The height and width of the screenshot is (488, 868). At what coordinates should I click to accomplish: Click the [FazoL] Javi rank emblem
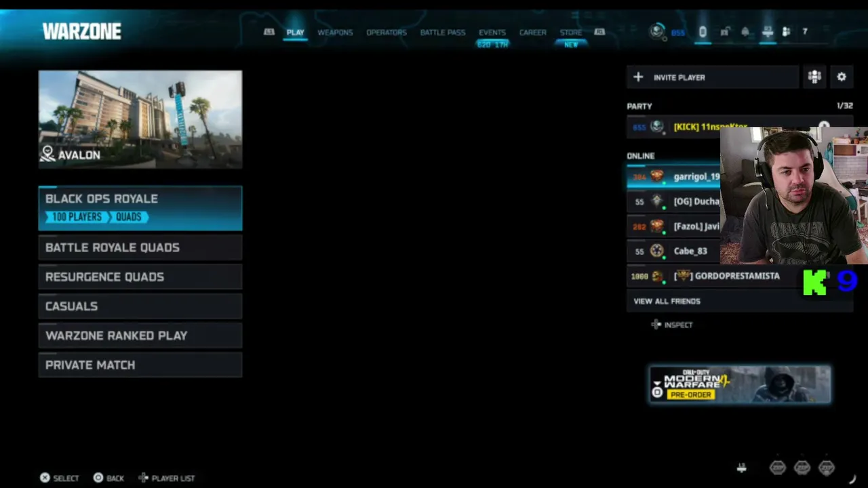[656, 226]
